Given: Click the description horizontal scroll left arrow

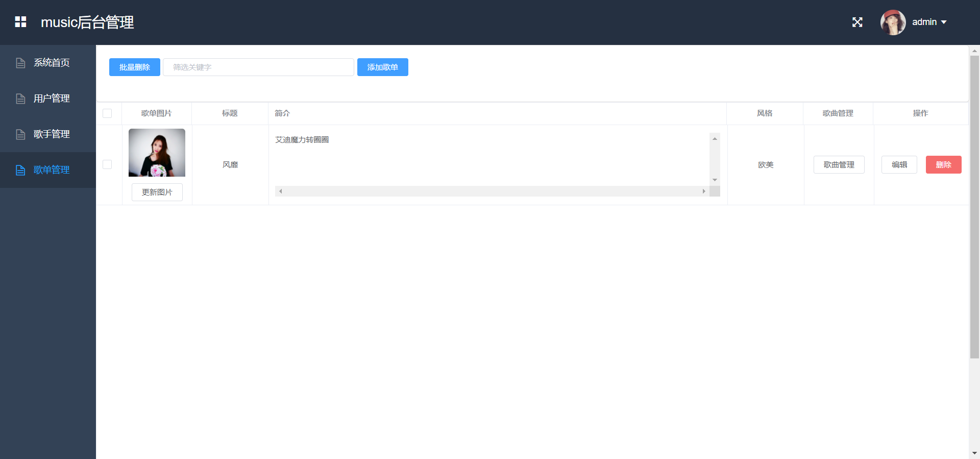Looking at the screenshot, I should [280, 191].
